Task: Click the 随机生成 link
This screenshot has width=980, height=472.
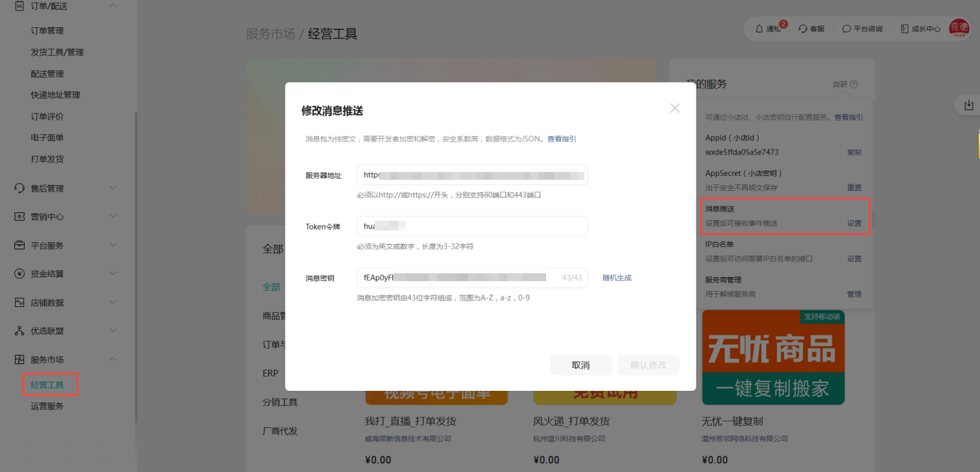Action: [x=617, y=278]
